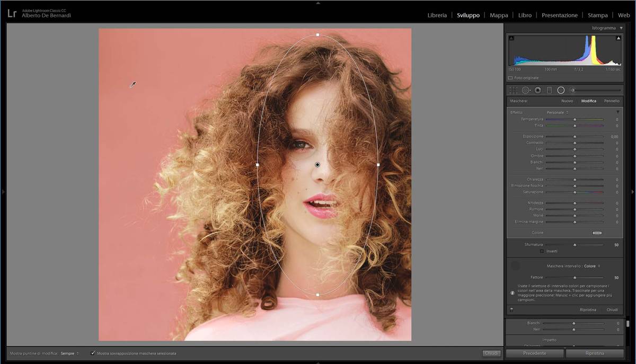Switch to the Libreria module
Image resolution: width=636 pixels, height=364 pixels.
coord(437,15)
